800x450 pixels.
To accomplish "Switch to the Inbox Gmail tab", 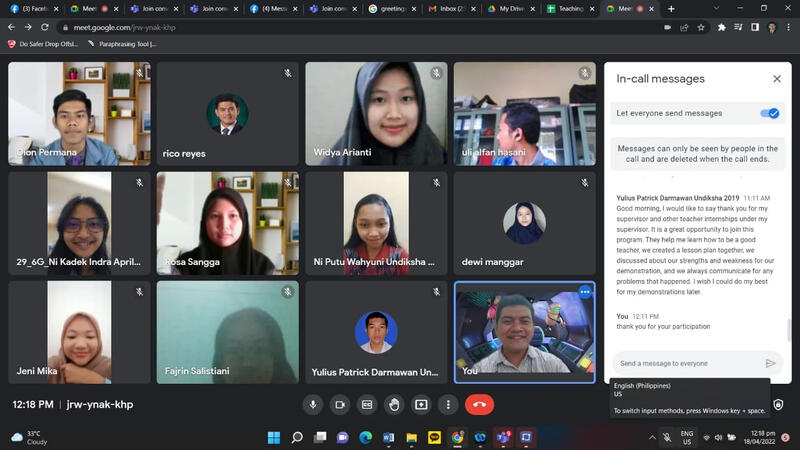I will (x=451, y=9).
